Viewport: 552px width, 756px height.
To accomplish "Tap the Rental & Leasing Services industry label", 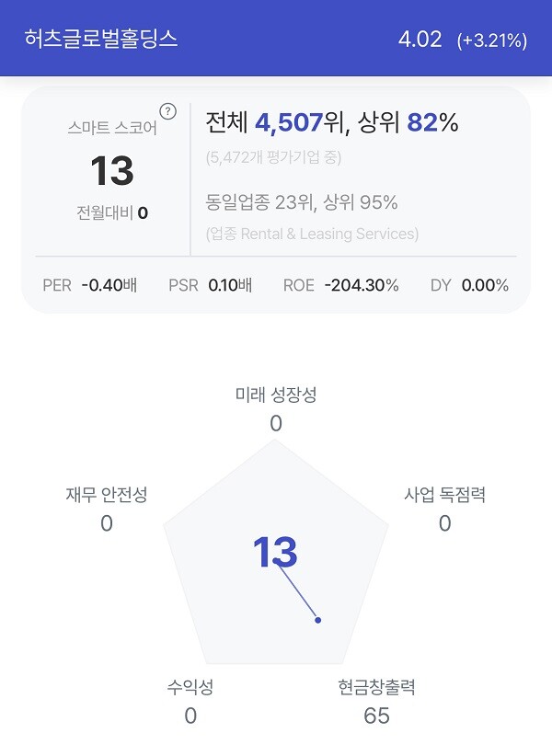I will (x=312, y=234).
